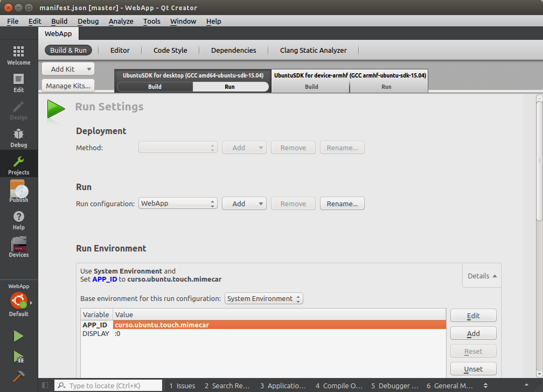
Task: Switch to Edit mode
Action: pyautogui.click(x=19, y=83)
